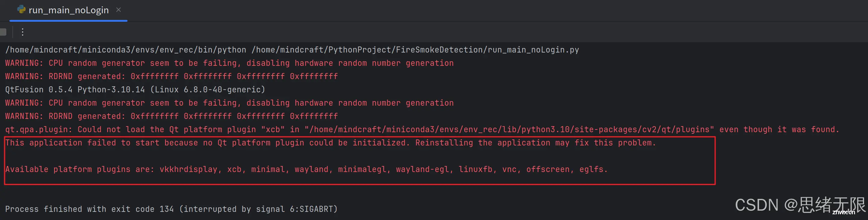The height and width of the screenshot is (220, 868).
Task: Click the QtFusion 0.5.4 version line
Action: pos(135,90)
